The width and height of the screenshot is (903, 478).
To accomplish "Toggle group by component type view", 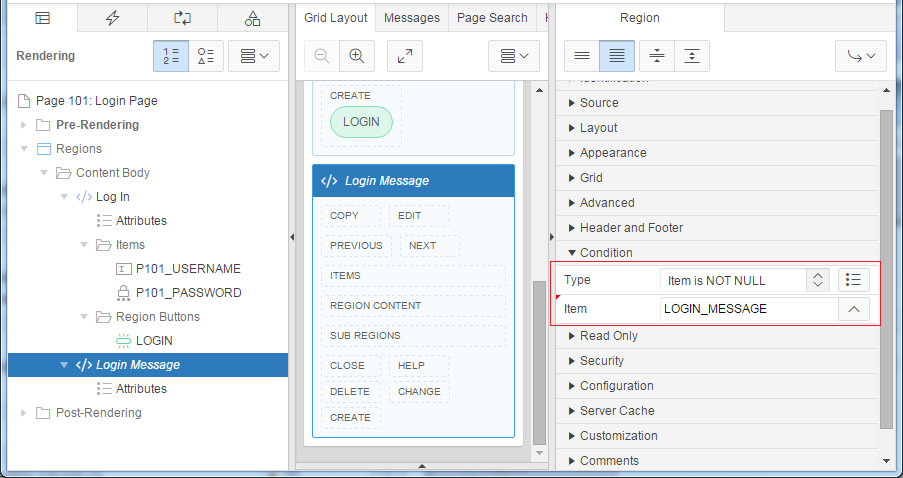I will click(x=206, y=56).
